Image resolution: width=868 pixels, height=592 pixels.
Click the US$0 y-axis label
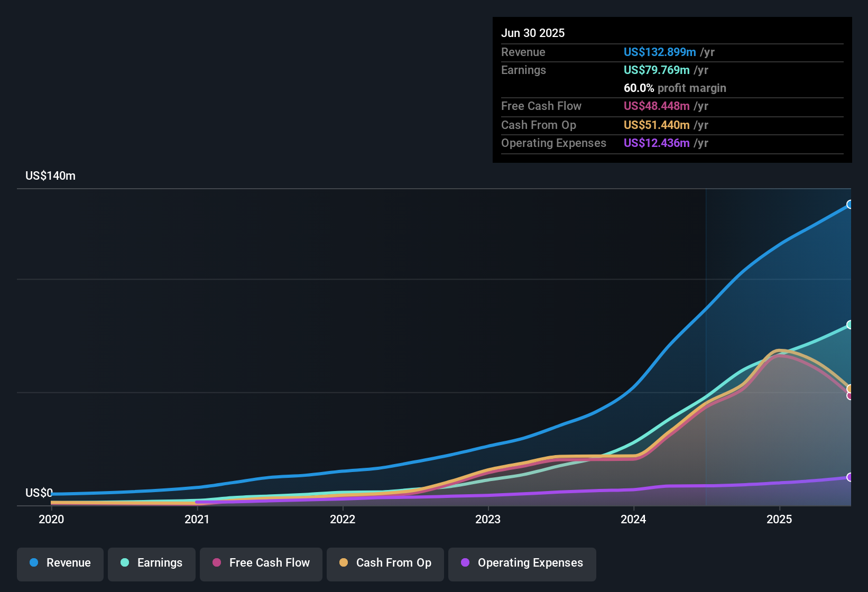click(39, 493)
